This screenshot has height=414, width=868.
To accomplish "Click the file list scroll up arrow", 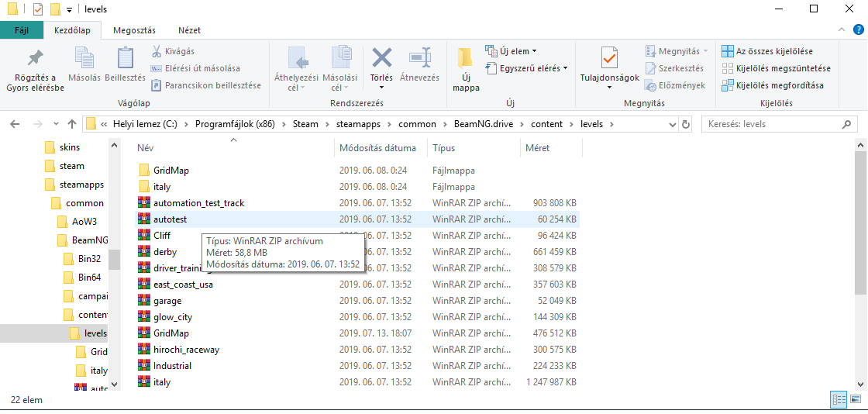I will pos(861,145).
